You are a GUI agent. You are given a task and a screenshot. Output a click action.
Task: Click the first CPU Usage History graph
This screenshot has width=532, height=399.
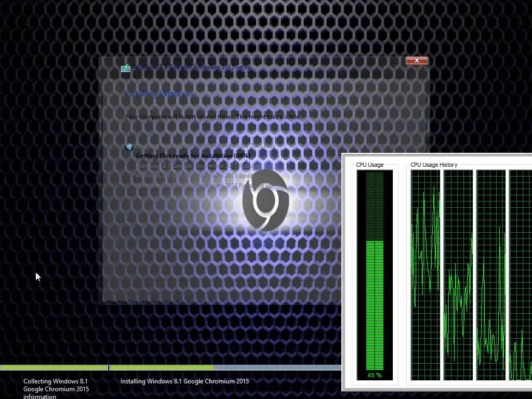(425, 275)
